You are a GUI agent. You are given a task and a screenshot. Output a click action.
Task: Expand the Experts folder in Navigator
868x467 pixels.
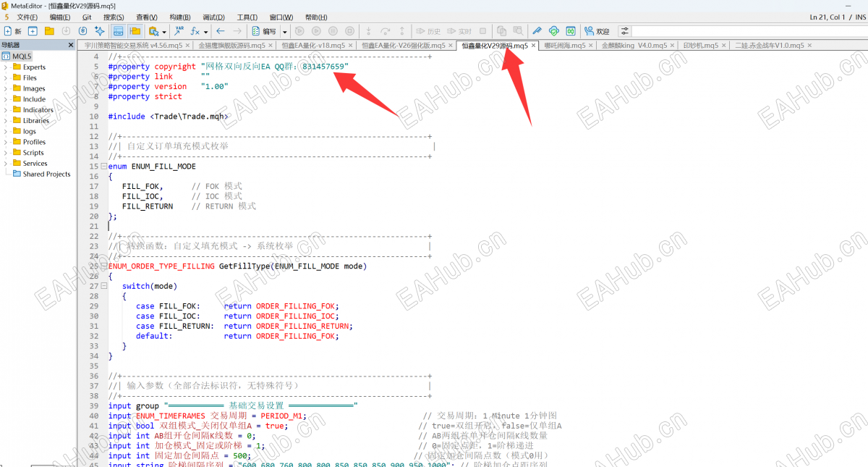click(x=6, y=67)
